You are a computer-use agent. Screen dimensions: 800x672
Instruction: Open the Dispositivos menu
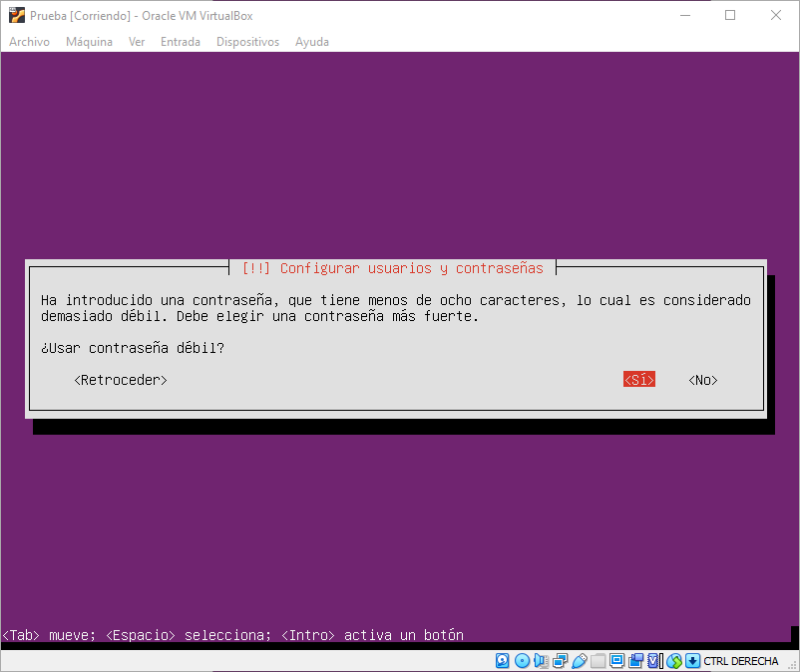point(247,42)
